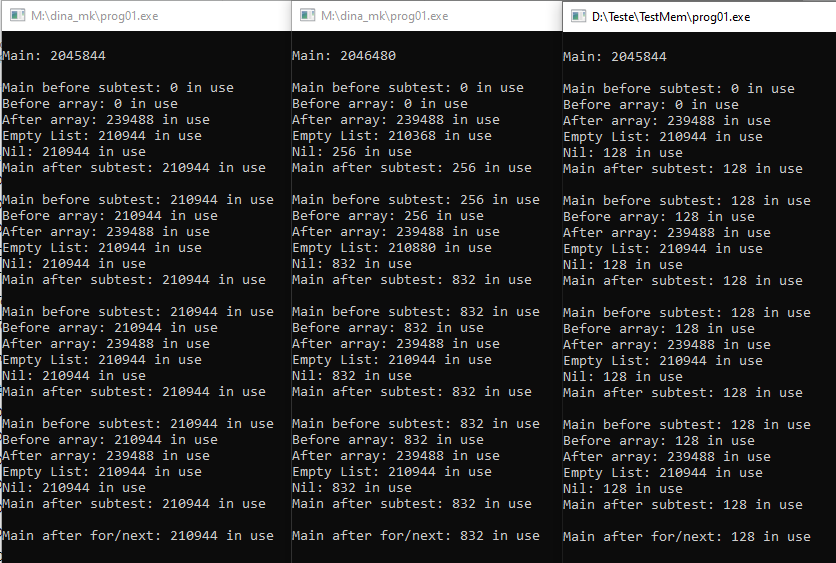Activate the D:\Teste\TestMem\prog01.exe title bar
Screen dimensions: 836x563
[700, 17]
